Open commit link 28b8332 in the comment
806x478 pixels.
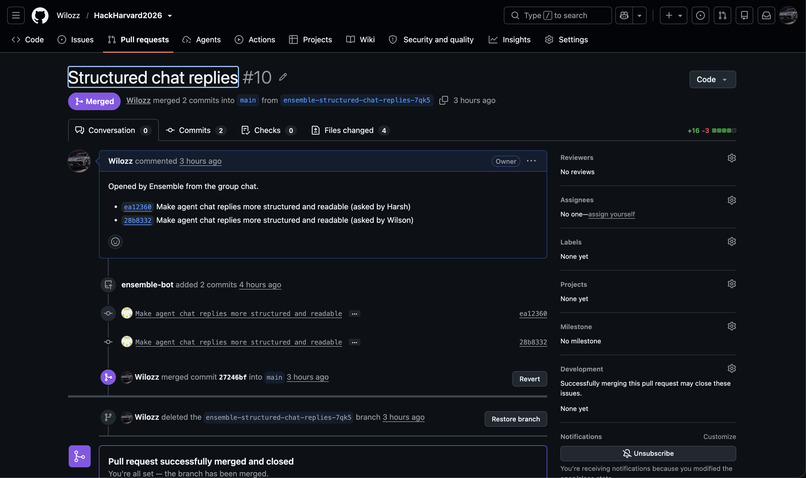(138, 220)
